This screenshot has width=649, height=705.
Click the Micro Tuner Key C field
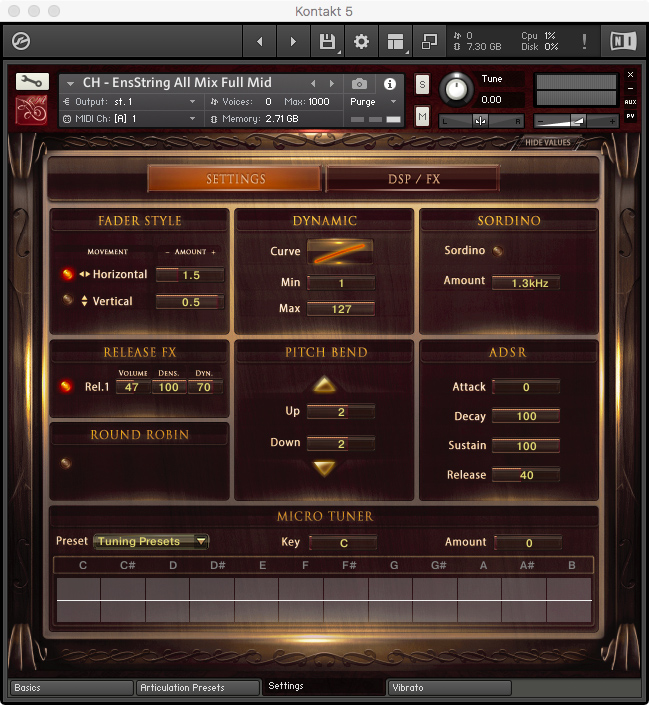[x=343, y=543]
